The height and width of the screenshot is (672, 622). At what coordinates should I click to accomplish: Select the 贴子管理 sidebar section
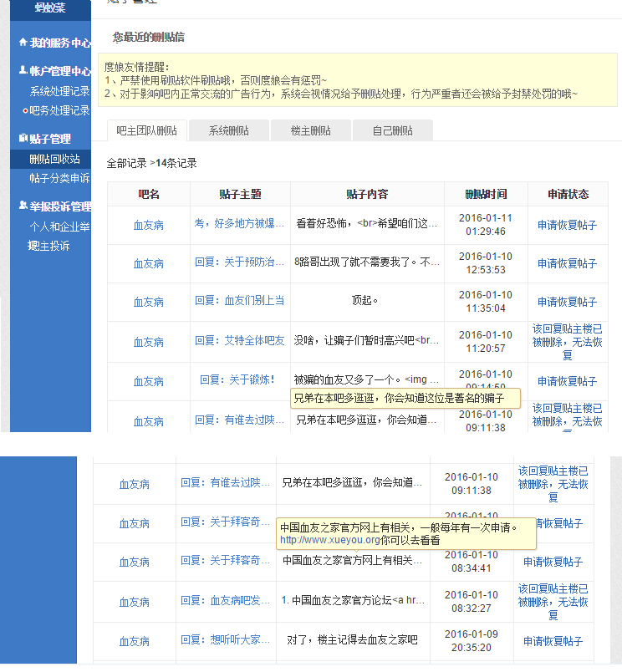(x=50, y=139)
